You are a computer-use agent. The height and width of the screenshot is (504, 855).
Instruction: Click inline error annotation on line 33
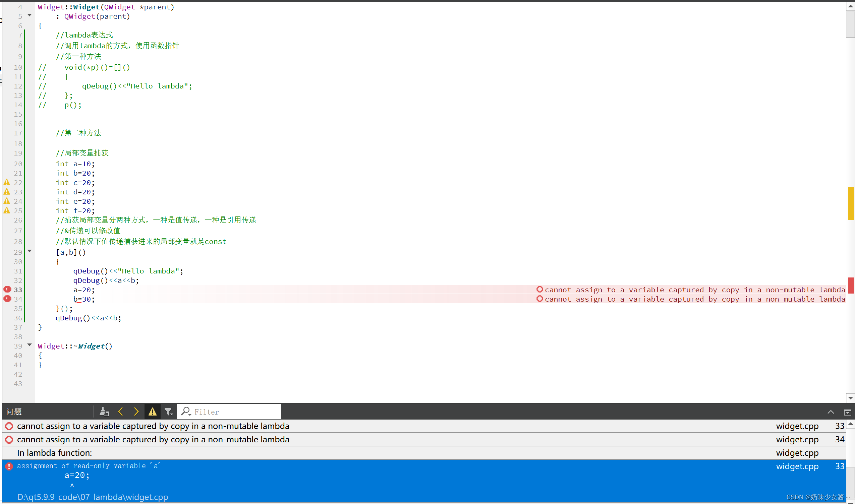(691, 290)
